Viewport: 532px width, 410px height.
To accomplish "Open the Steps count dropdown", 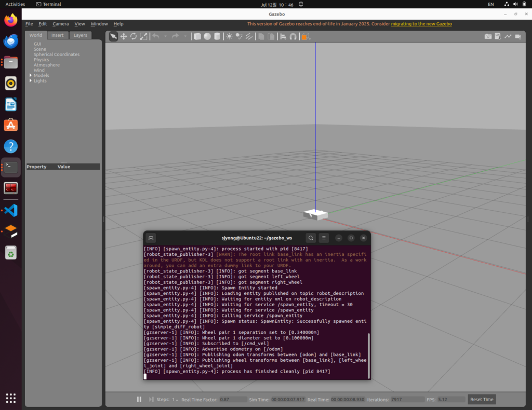I will [x=175, y=400].
